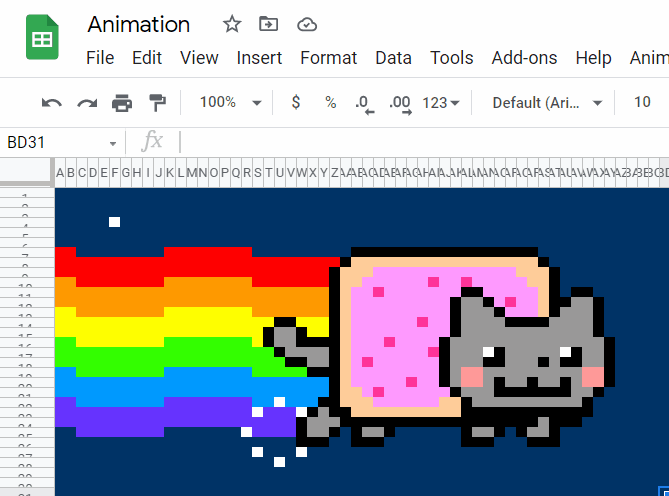Viewport: 669px width, 496px height.
Task: Open the Help menu
Action: 593,58
